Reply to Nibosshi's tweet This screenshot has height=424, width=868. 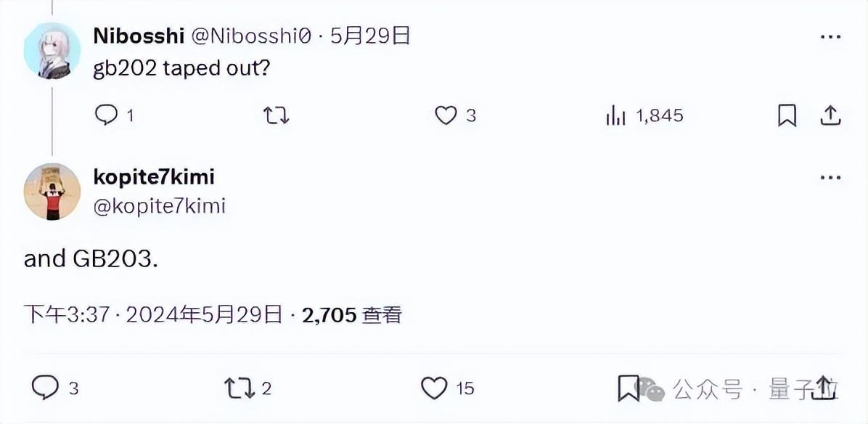[107, 115]
